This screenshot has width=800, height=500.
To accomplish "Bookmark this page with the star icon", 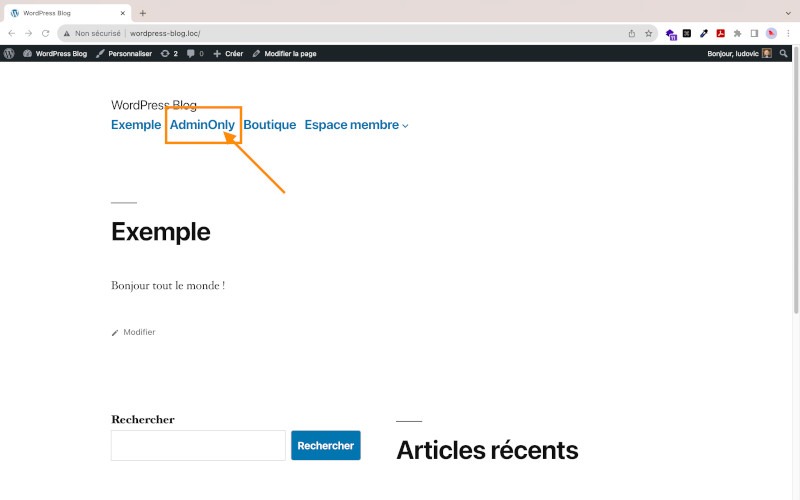I will click(x=648, y=33).
